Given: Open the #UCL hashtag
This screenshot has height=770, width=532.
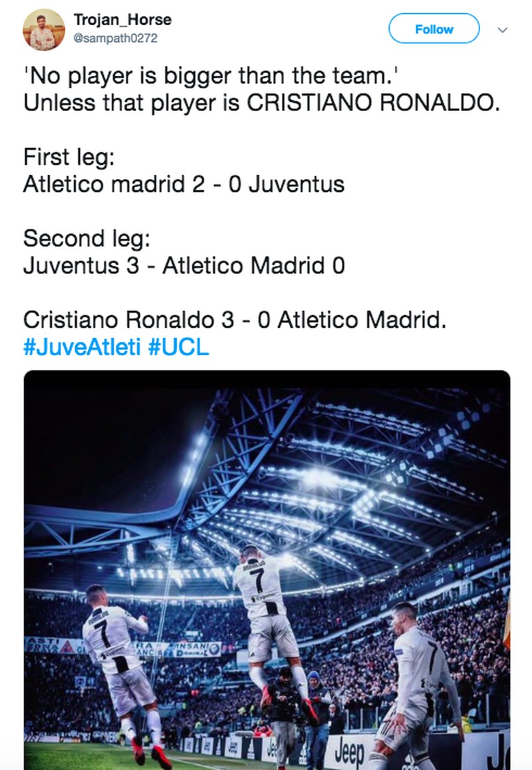Looking at the screenshot, I should tap(178, 347).
